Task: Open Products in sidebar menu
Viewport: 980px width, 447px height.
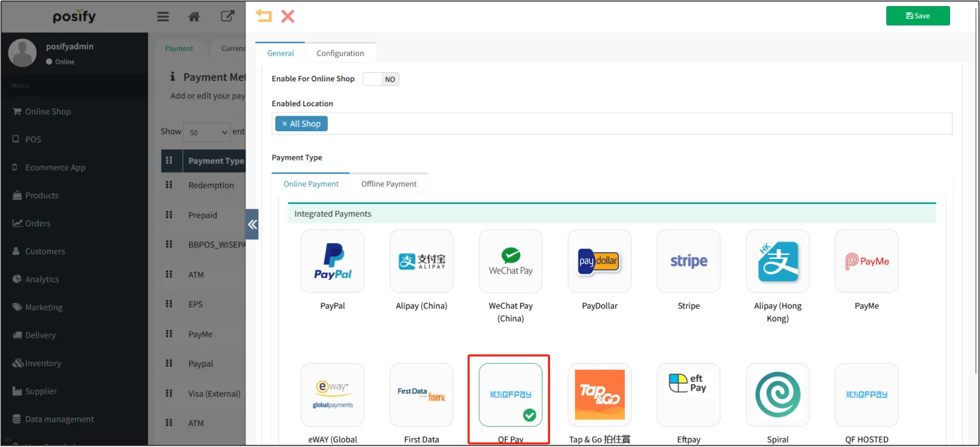Action: click(74, 195)
